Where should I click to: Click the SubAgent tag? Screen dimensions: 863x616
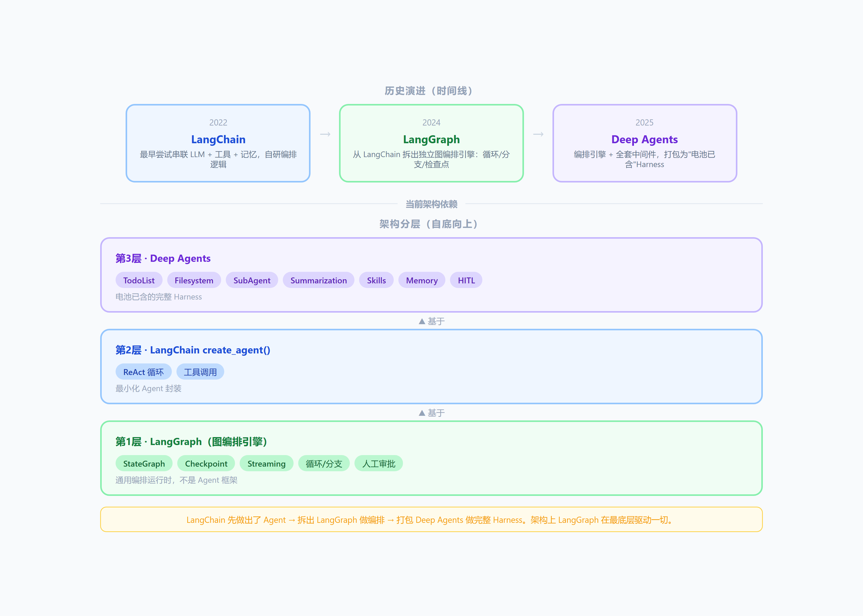[x=252, y=280]
